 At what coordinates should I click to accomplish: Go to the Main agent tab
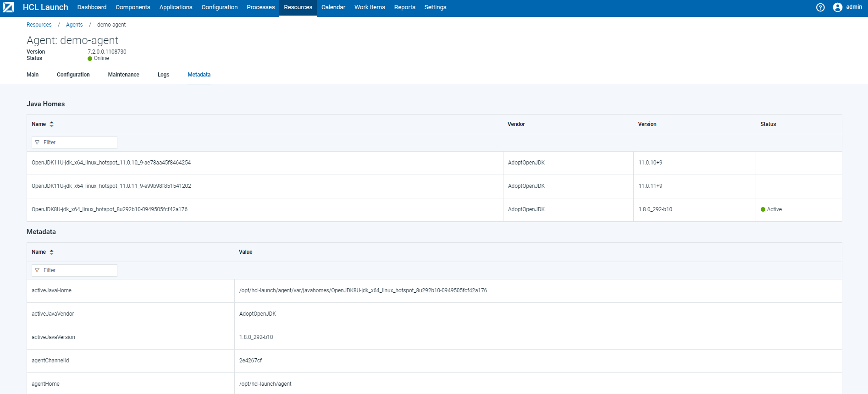pyautogui.click(x=33, y=75)
